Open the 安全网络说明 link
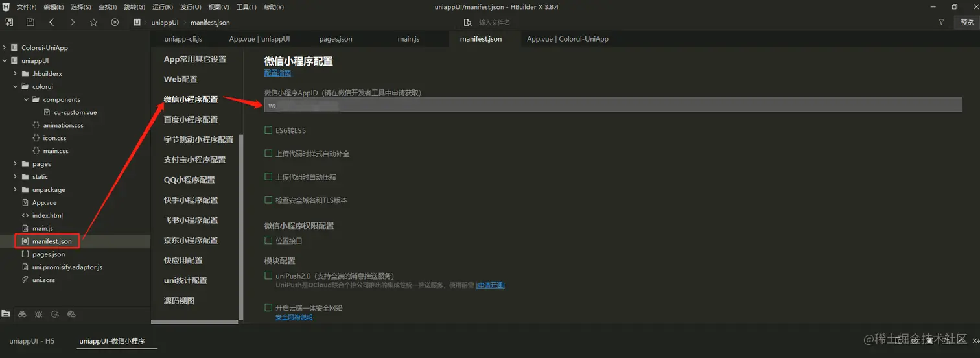This screenshot has height=358, width=980. (x=294, y=317)
